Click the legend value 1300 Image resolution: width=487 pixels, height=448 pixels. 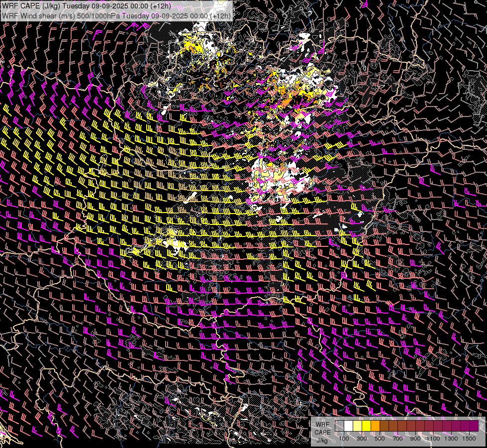(451, 439)
